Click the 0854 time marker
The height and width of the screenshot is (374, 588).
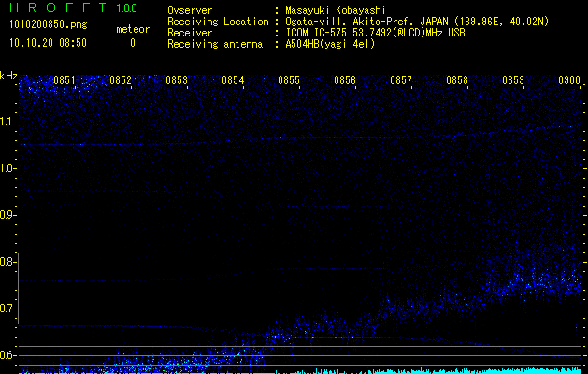click(233, 80)
